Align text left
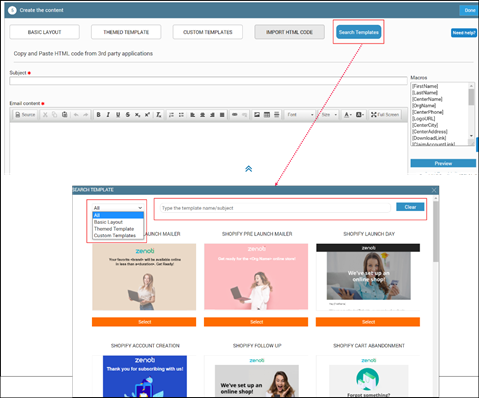The image size is (479, 398). tap(193, 115)
